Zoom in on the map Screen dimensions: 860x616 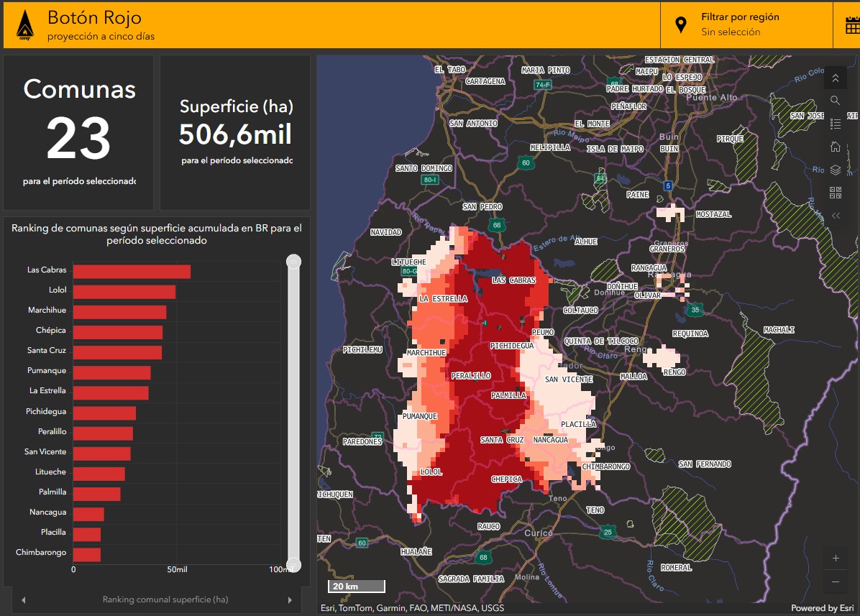[835, 558]
